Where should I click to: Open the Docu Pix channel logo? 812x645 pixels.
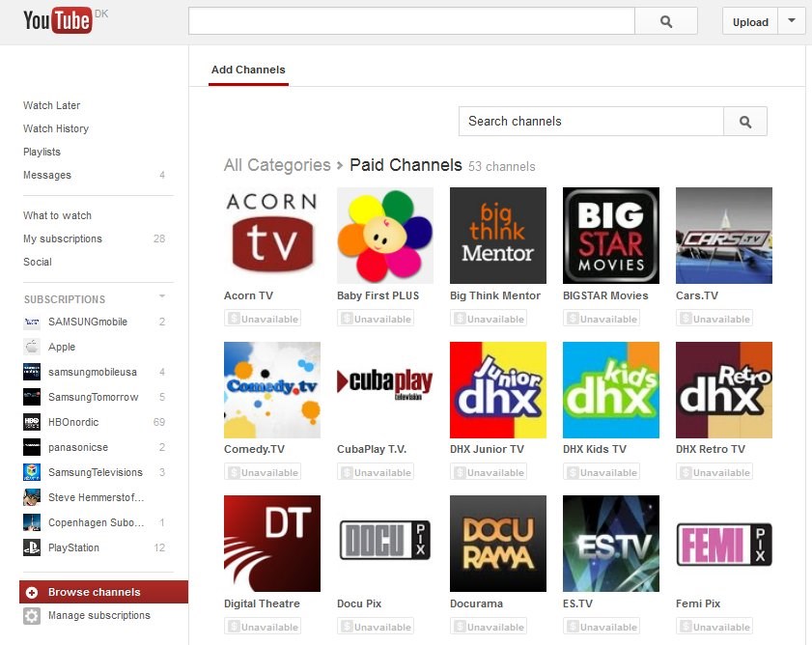pyautogui.click(x=385, y=540)
